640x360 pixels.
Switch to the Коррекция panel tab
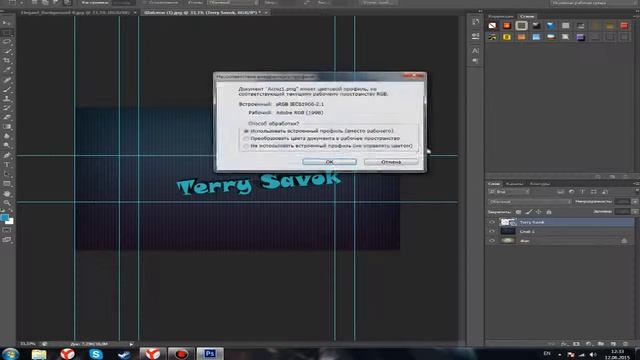501,16
